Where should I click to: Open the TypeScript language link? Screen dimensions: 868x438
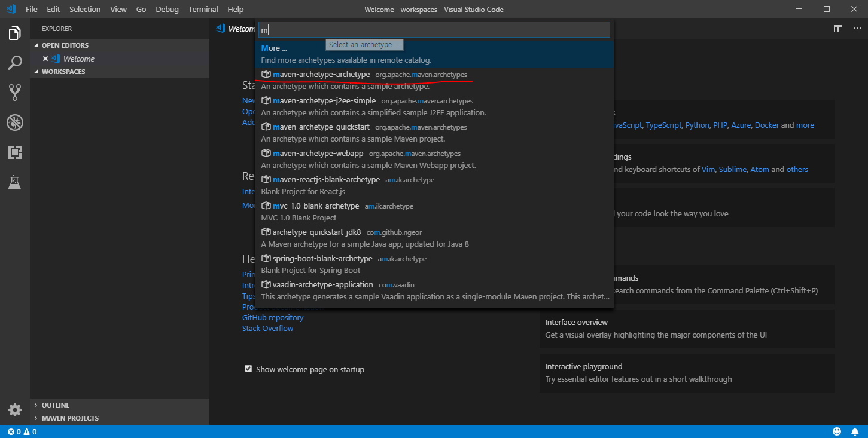pos(663,125)
